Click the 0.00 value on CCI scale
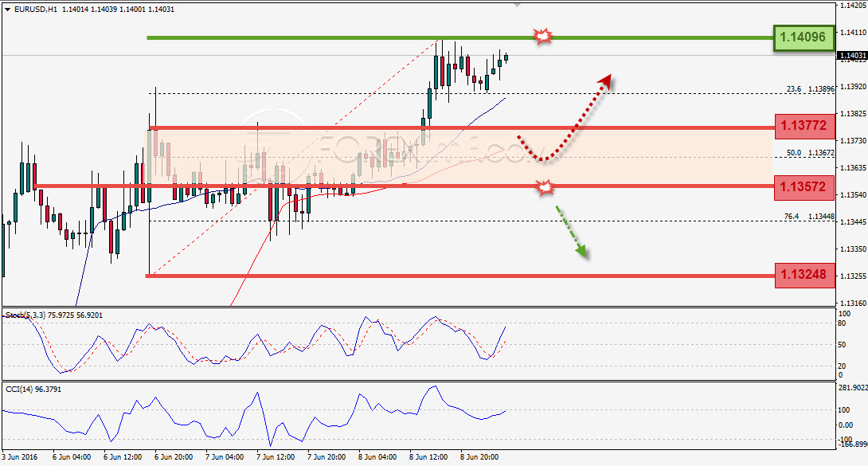 [x=846, y=425]
